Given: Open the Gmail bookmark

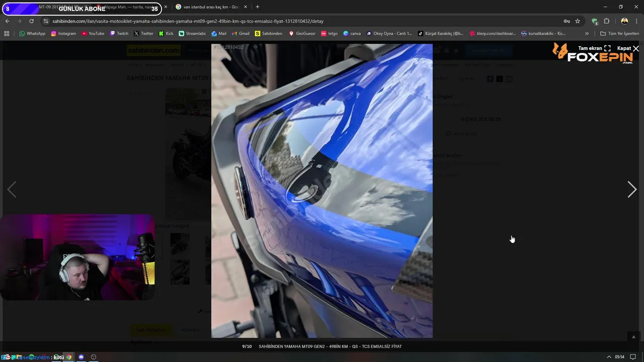Looking at the screenshot, I should pos(240,33).
